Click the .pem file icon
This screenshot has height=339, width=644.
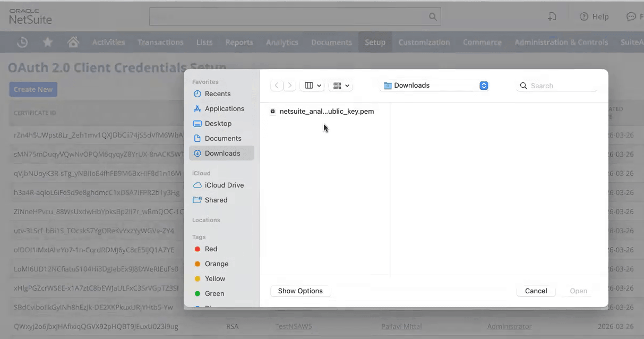[x=273, y=112]
